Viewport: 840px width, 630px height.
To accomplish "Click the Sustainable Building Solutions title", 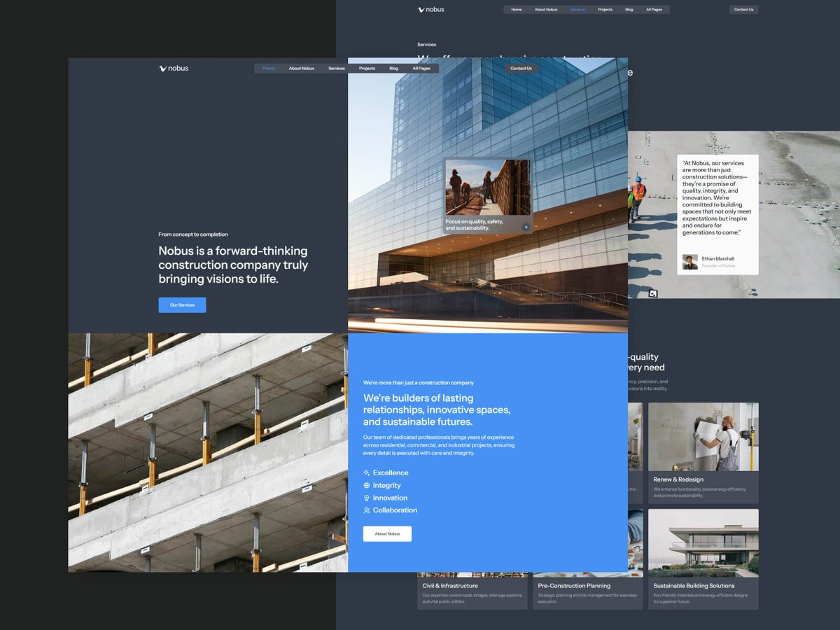I will [694, 586].
